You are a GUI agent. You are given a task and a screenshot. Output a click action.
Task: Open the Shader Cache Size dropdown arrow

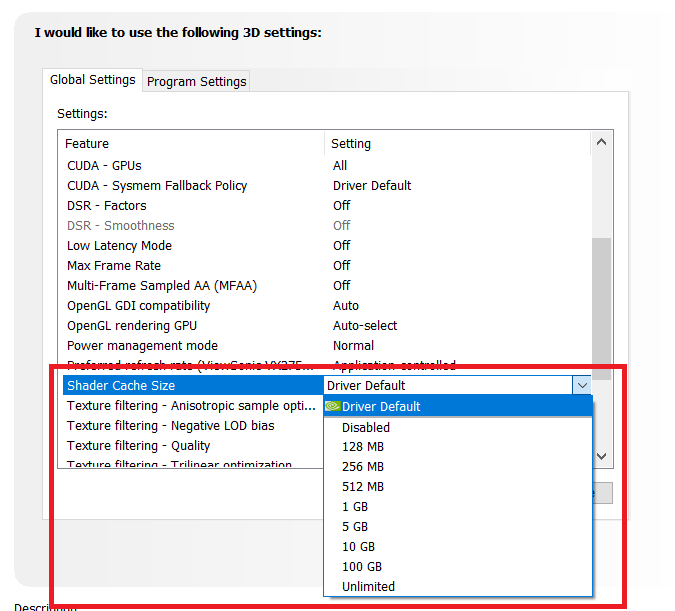[x=580, y=385]
